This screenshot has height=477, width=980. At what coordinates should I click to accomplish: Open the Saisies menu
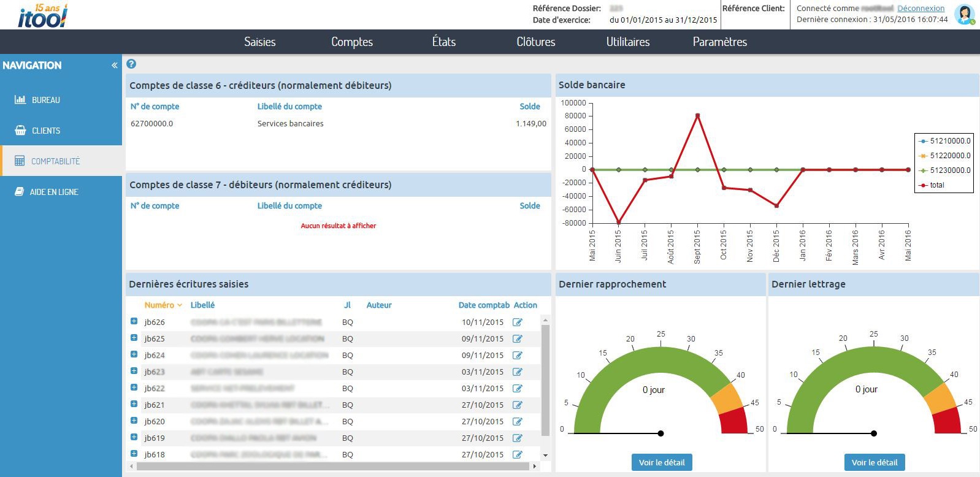(x=259, y=42)
